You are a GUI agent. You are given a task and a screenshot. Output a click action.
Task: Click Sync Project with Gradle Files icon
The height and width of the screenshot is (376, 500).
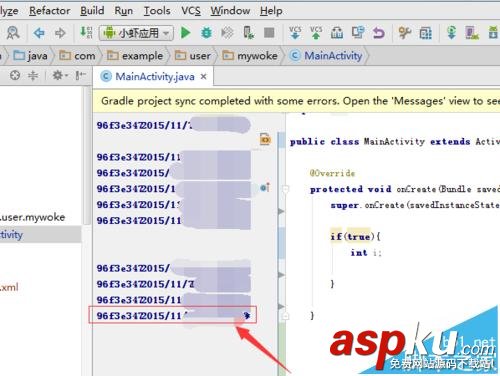click(451, 33)
